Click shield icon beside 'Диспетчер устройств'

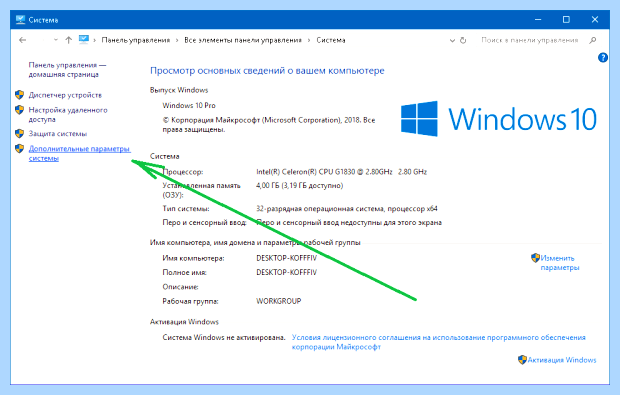[x=19, y=95]
